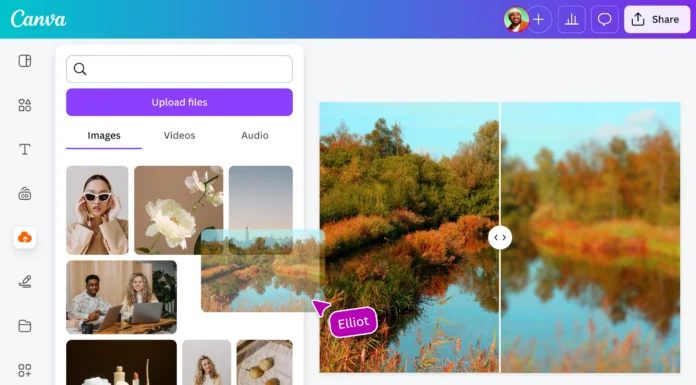Open the user profile avatar
The width and height of the screenshot is (696, 385).
coord(516,20)
